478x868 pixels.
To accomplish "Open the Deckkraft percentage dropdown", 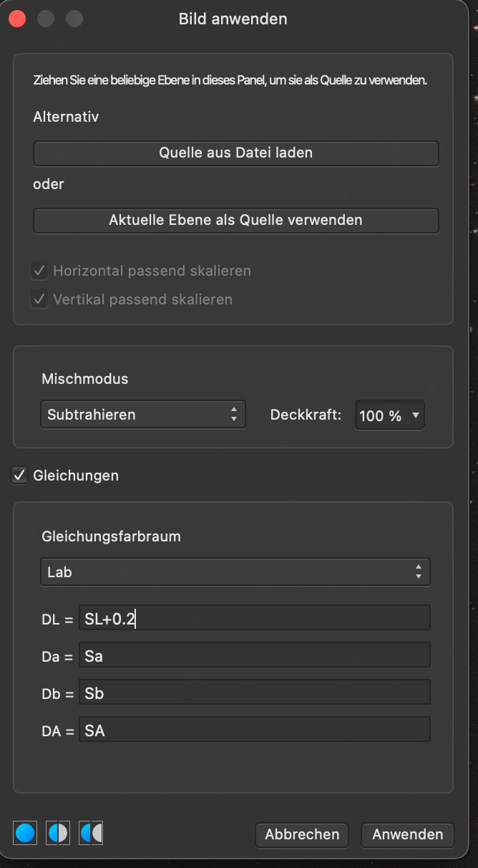I will (x=389, y=415).
